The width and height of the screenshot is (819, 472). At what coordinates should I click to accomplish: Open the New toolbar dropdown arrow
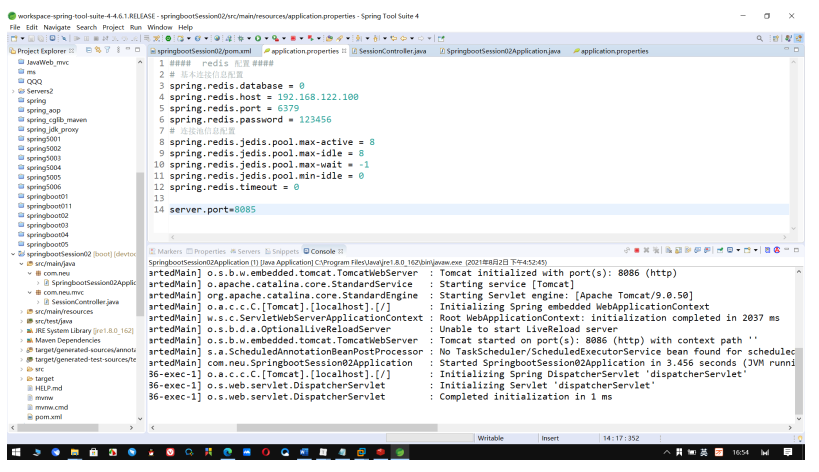(x=22, y=38)
